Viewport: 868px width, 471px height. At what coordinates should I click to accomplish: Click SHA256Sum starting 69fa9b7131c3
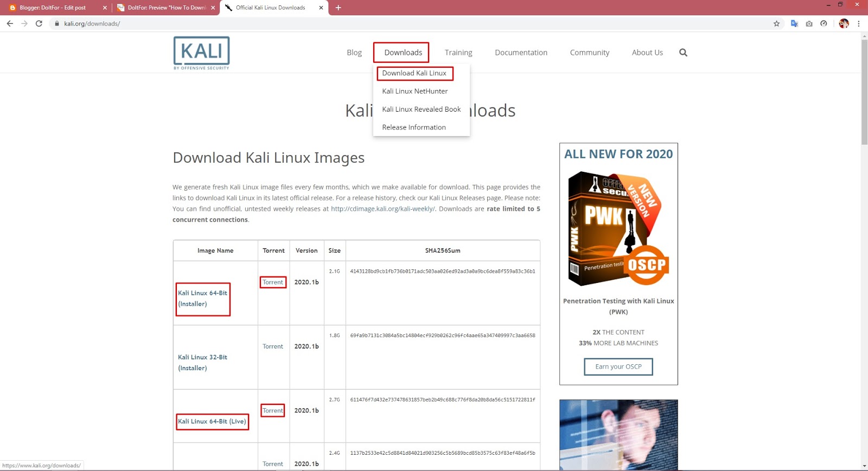pos(443,335)
